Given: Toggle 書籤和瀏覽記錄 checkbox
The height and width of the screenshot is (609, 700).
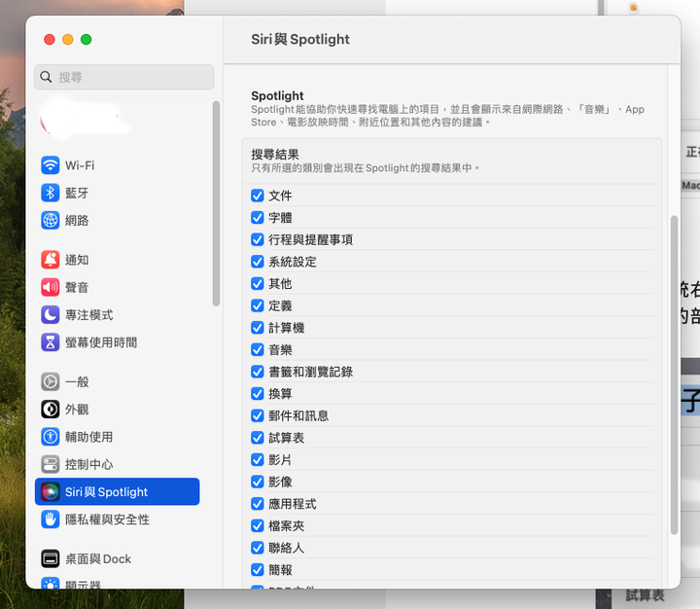Looking at the screenshot, I should pyautogui.click(x=257, y=372).
